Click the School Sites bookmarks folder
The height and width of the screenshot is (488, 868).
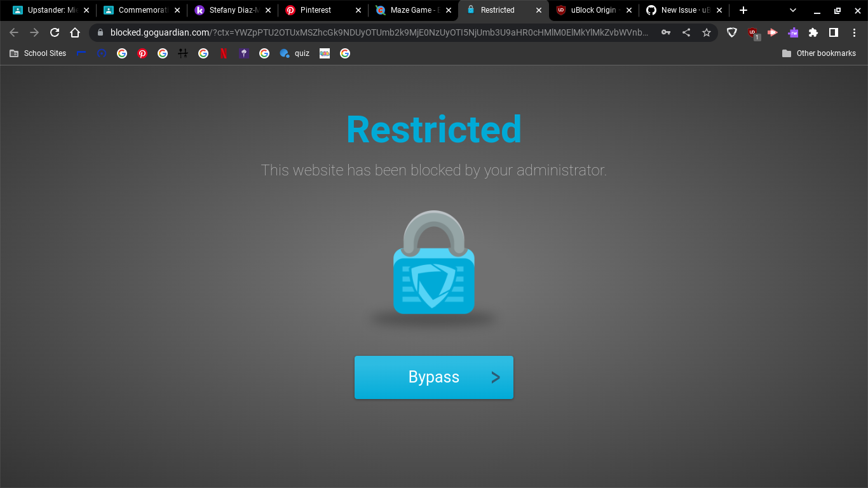37,53
